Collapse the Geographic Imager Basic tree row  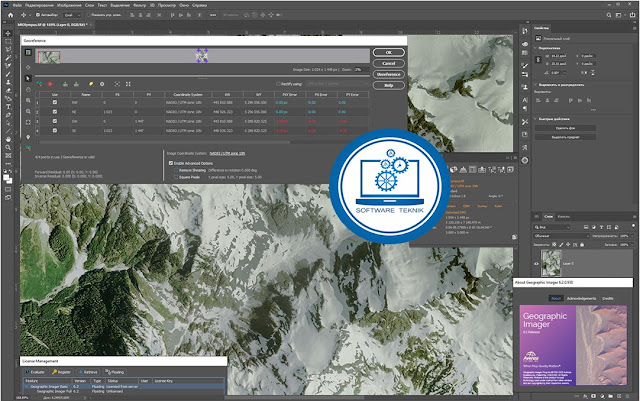(27, 386)
